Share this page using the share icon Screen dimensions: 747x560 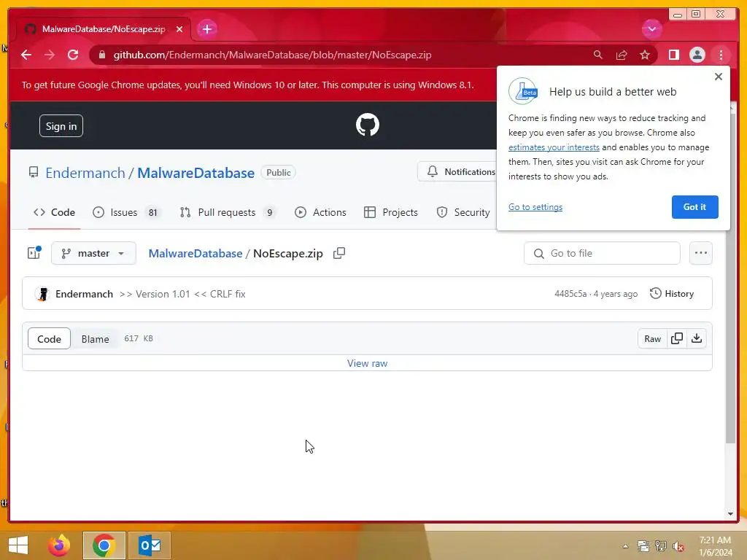point(622,55)
